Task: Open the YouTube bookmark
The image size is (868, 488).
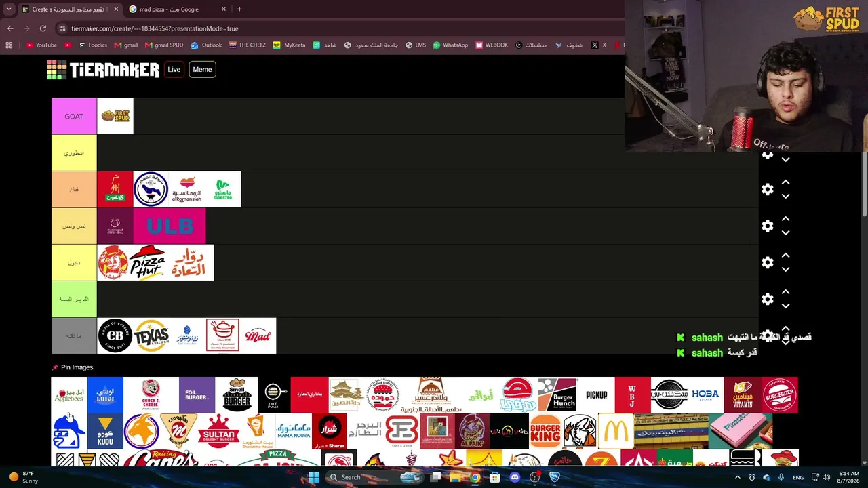Action: coord(41,45)
